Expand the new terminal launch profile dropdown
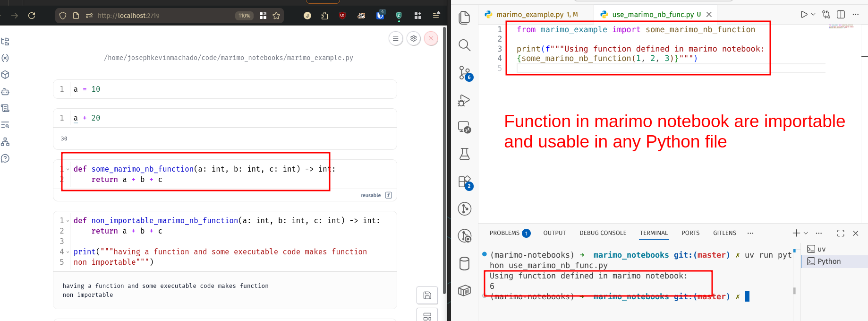 [806, 233]
